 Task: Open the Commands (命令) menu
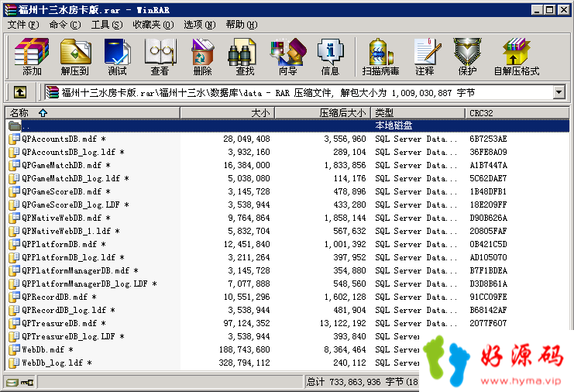(x=65, y=25)
